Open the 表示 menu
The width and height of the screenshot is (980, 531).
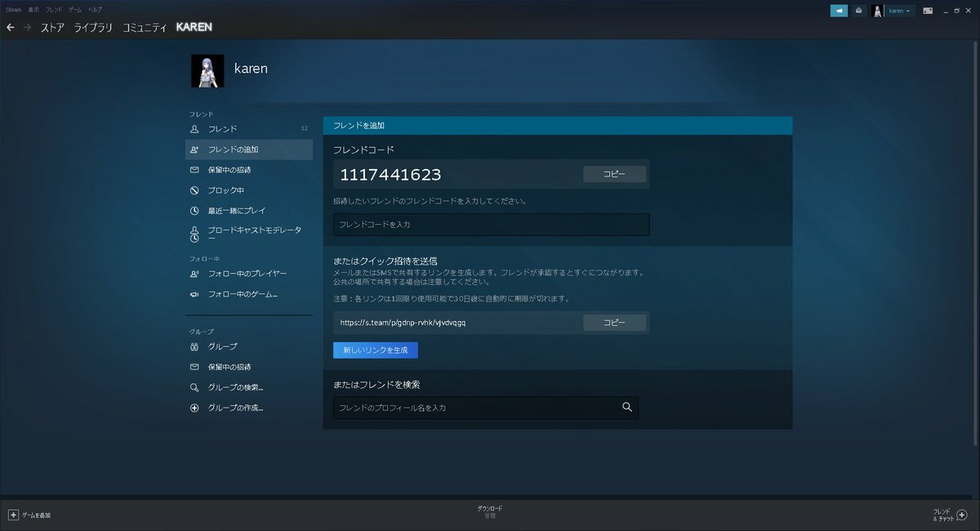click(x=33, y=9)
